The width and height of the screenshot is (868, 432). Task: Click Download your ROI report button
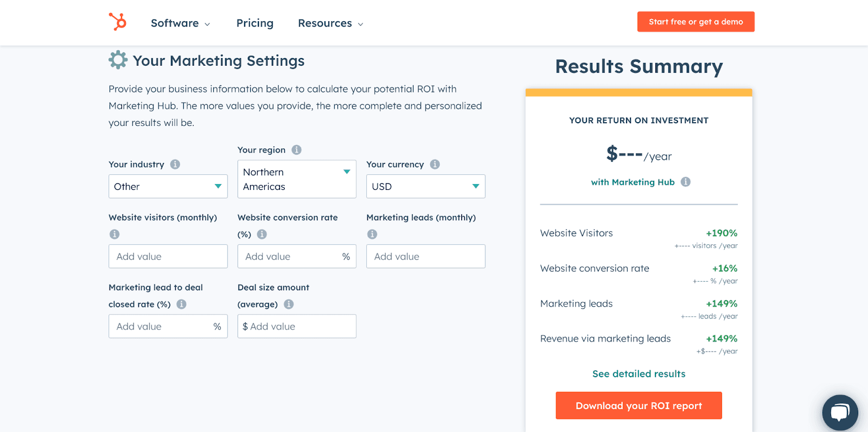pos(639,405)
